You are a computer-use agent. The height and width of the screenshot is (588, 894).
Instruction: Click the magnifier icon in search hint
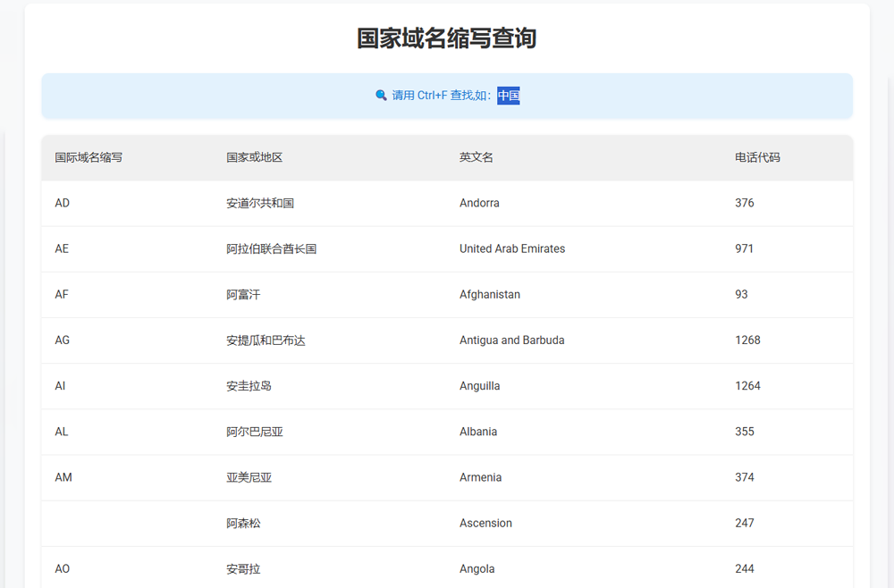tap(381, 95)
